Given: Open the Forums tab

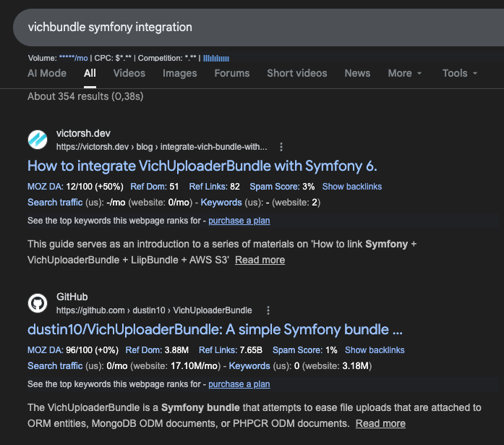Looking at the screenshot, I should [231, 73].
